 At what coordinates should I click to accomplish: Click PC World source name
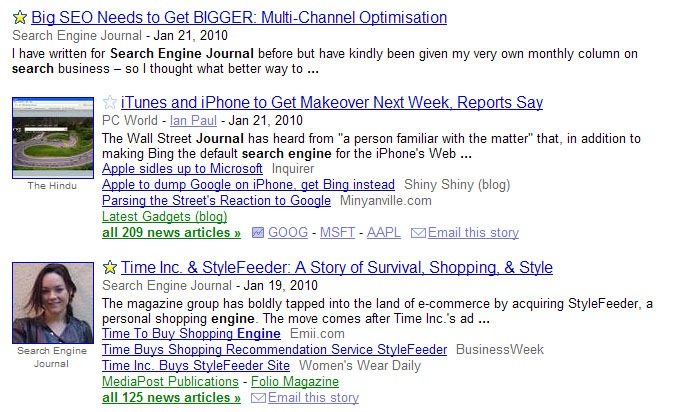130,120
